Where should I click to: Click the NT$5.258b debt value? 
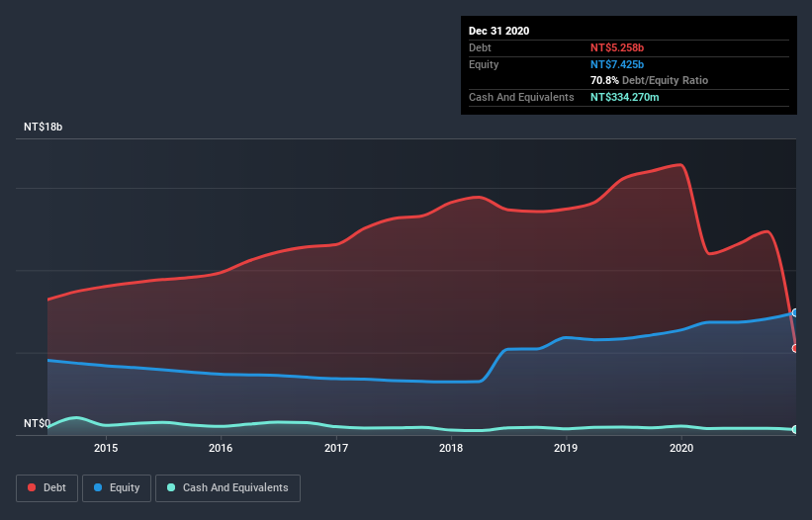click(x=617, y=47)
